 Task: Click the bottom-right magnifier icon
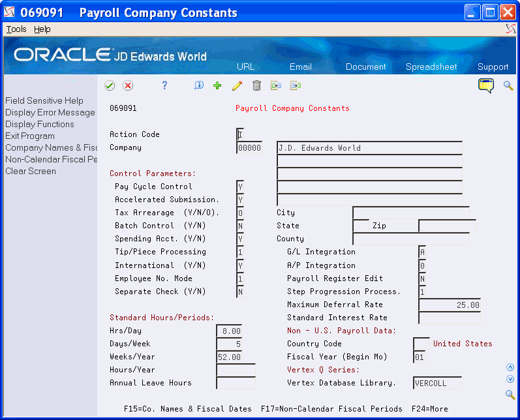click(510, 395)
